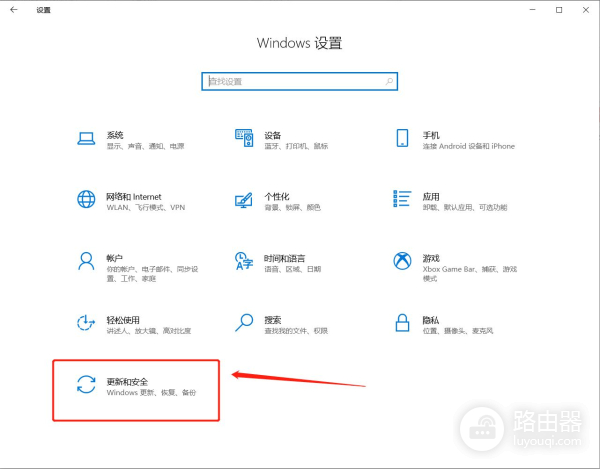Open the 时间和语言 clock icon
Screen dimensions: 600x469
(244, 261)
